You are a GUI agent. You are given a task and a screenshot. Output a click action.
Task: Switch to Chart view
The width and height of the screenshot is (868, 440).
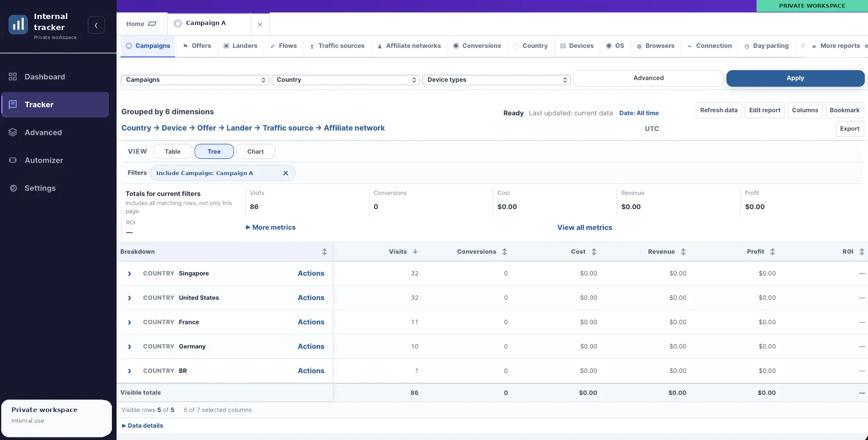point(256,151)
